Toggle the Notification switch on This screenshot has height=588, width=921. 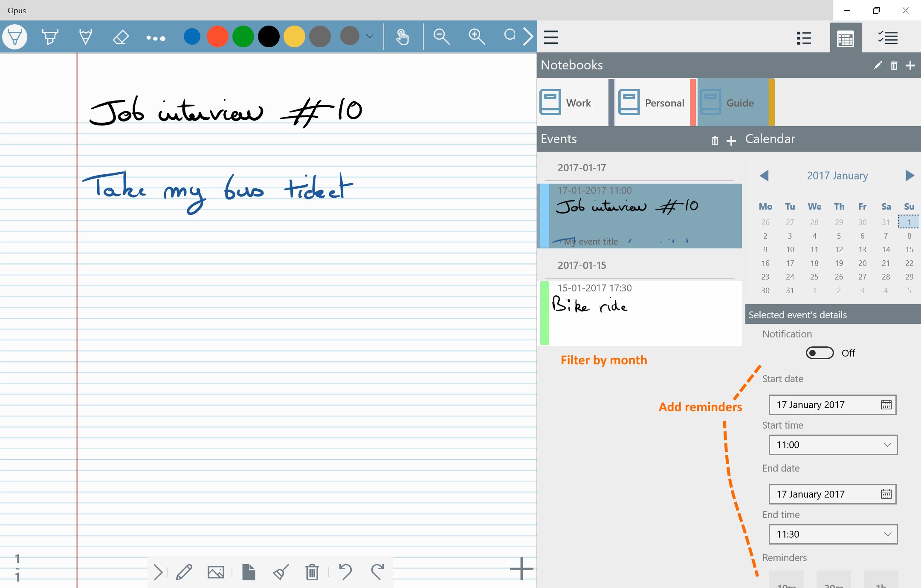pyautogui.click(x=819, y=353)
